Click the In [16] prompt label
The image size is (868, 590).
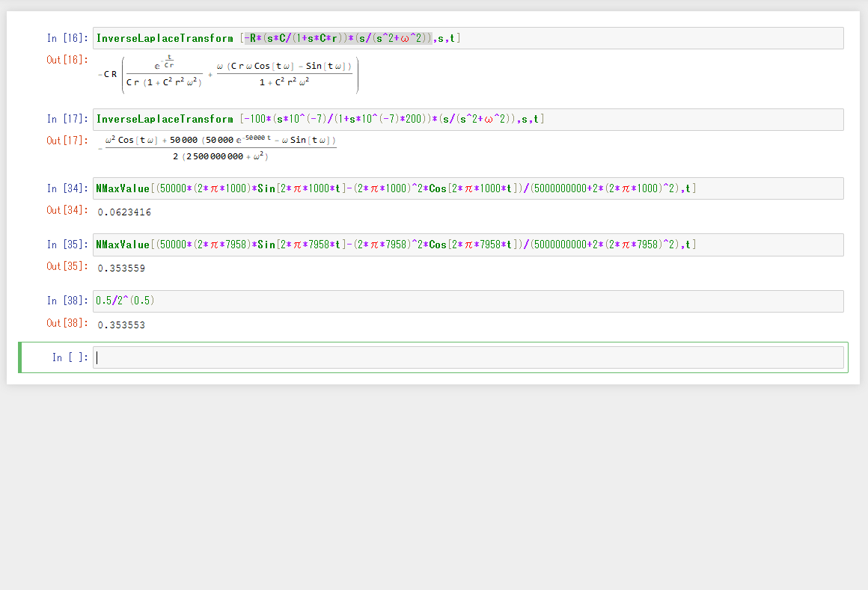coord(67,38)
